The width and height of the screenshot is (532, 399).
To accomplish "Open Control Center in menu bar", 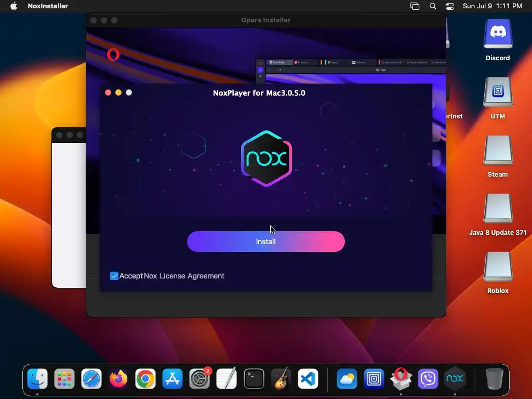I will coord(449,6).
